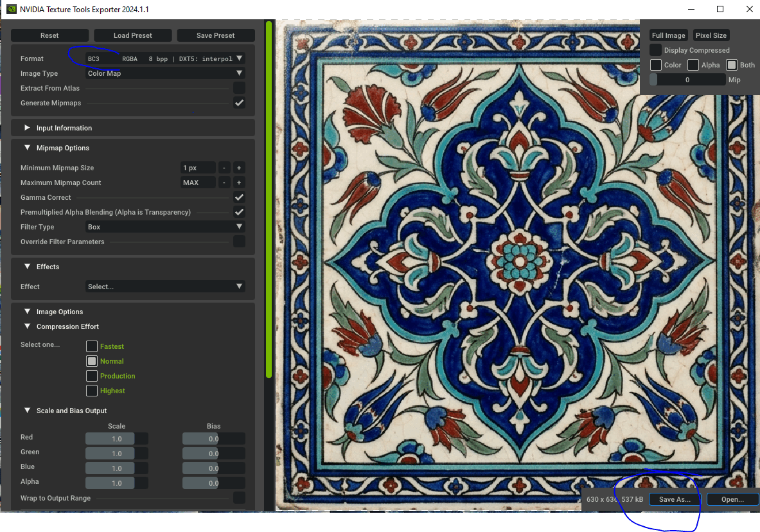The height and width of the screenshot is (532, 760).
Task: Click the Red Scale value field
Action: point(117,439)
